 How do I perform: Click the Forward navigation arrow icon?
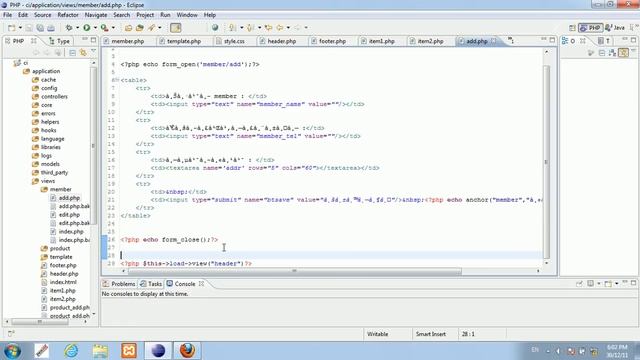pos(298,28)
